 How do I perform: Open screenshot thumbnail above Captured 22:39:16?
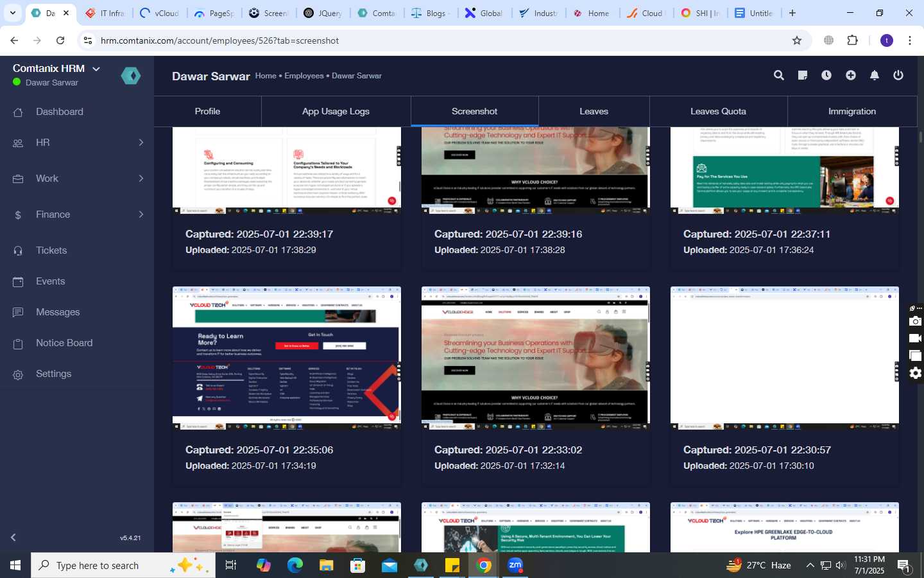tap(536, 170)
